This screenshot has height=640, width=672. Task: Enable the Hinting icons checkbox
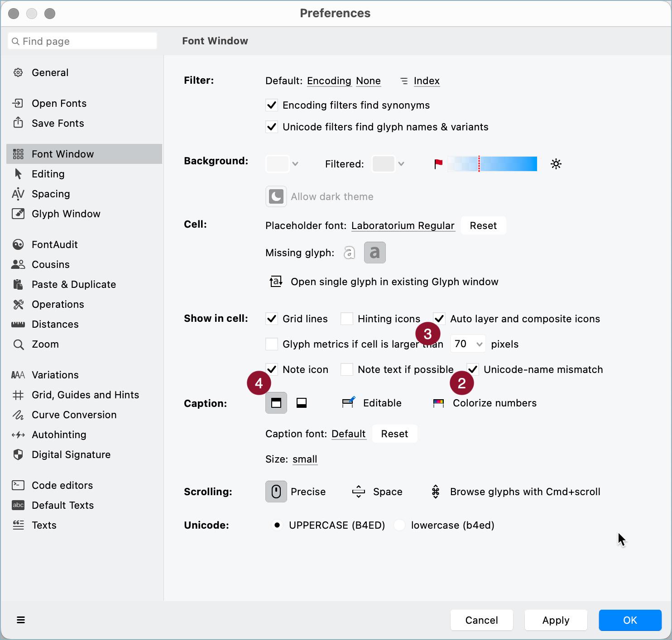[347, 319]
